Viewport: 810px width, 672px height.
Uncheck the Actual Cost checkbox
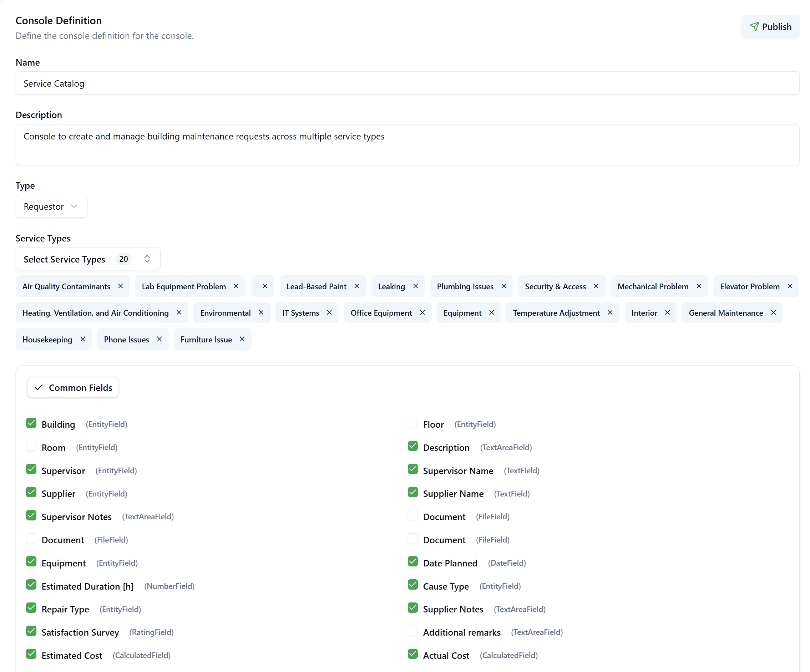coord(413,655)
